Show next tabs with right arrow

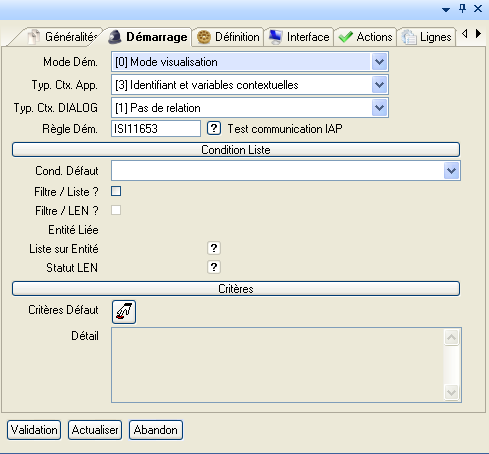coord(478,33)
